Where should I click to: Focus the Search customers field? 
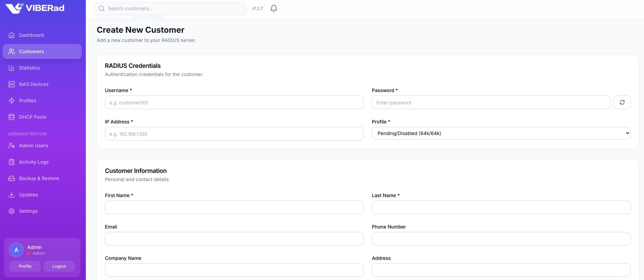[x=170, y=9]
